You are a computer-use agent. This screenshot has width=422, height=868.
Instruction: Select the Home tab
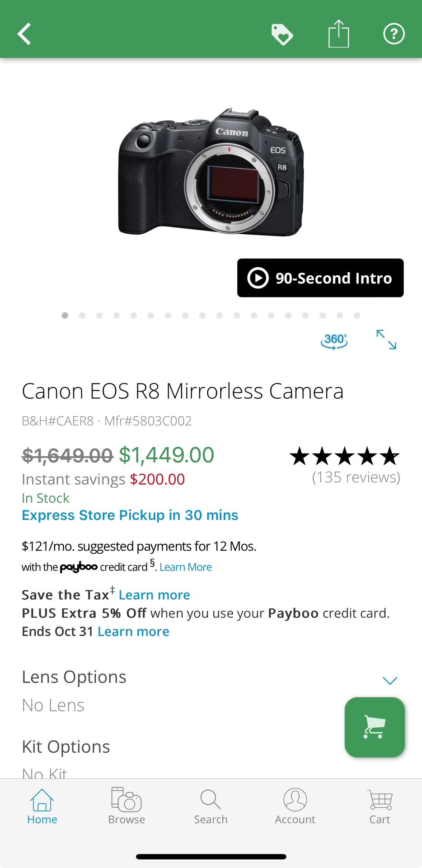[x=42, y=806]
